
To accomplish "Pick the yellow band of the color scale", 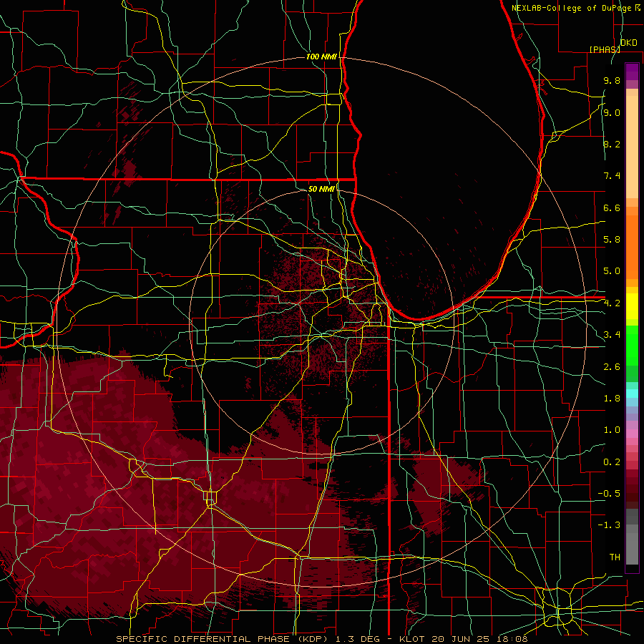I will (x=632, y=306).
